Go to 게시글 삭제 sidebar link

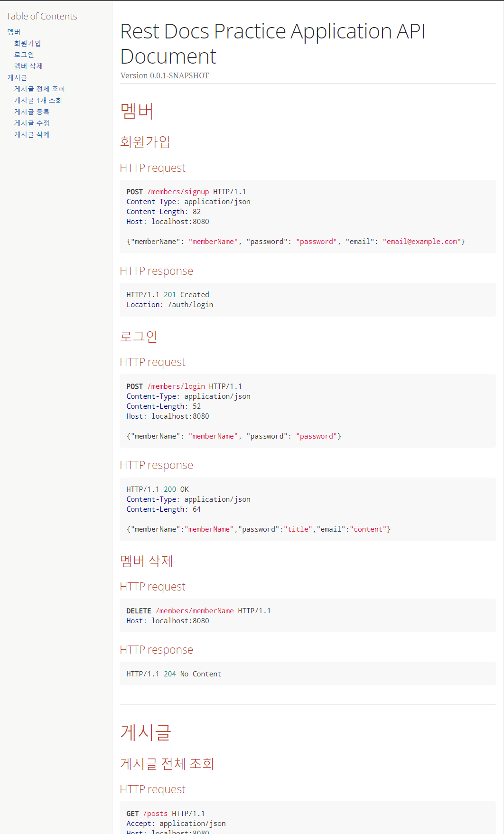click(32, 134)
